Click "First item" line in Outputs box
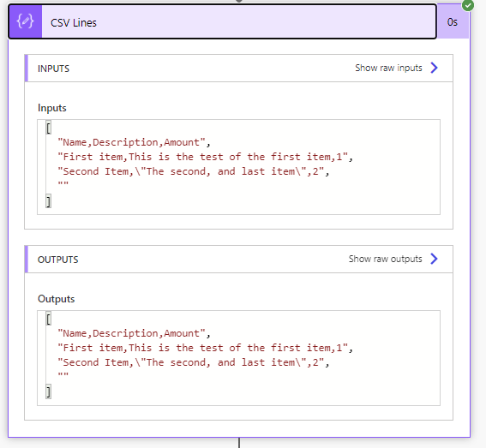486x448 pixels. [x=205, y=348]
